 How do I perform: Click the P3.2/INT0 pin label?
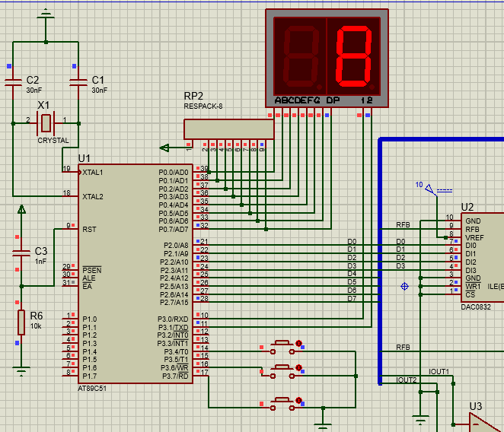pyautogui.click(x=173, y=335)
